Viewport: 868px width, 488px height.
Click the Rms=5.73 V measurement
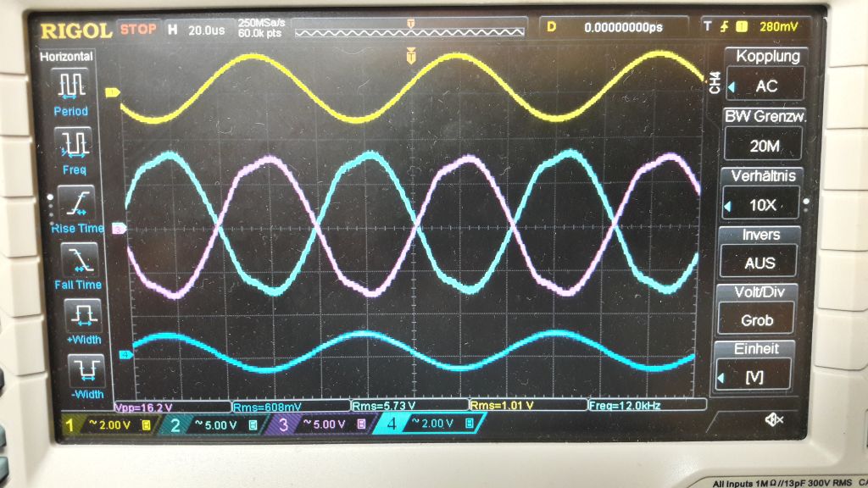point(409,406)
